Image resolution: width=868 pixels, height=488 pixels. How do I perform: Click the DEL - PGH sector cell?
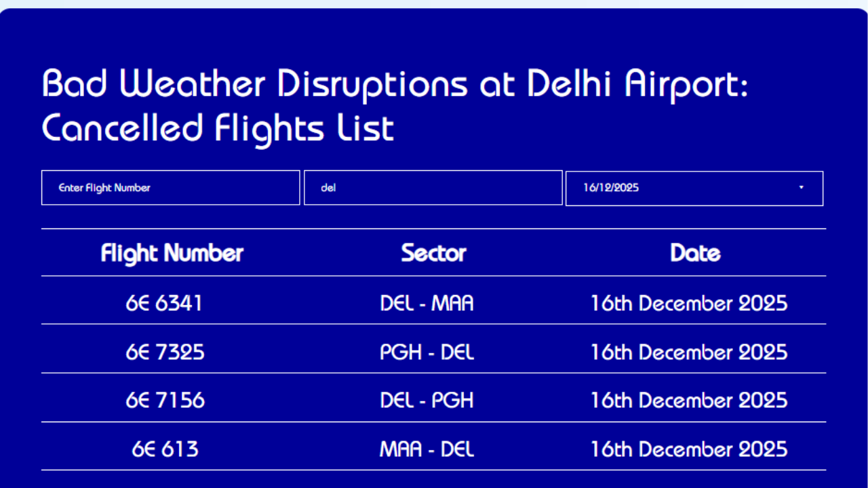[x=426, y=400]
